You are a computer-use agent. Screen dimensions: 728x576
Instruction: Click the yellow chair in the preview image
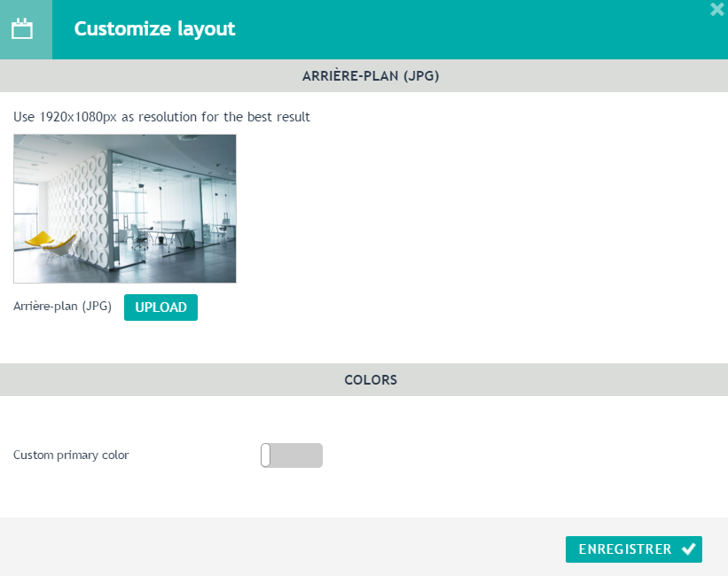[51, 244]
